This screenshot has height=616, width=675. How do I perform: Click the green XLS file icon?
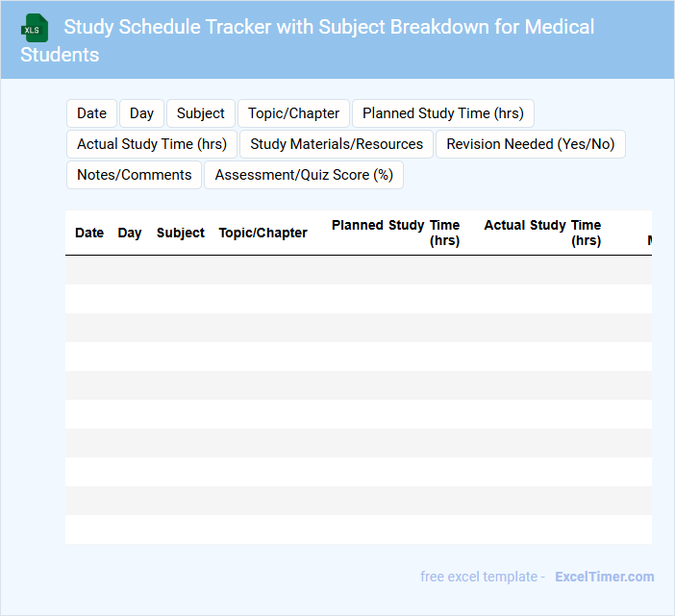(36, 28)
